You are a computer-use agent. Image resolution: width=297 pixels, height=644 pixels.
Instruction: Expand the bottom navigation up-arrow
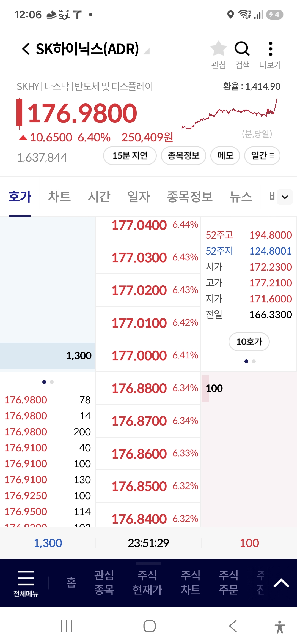tap(281, 583)
